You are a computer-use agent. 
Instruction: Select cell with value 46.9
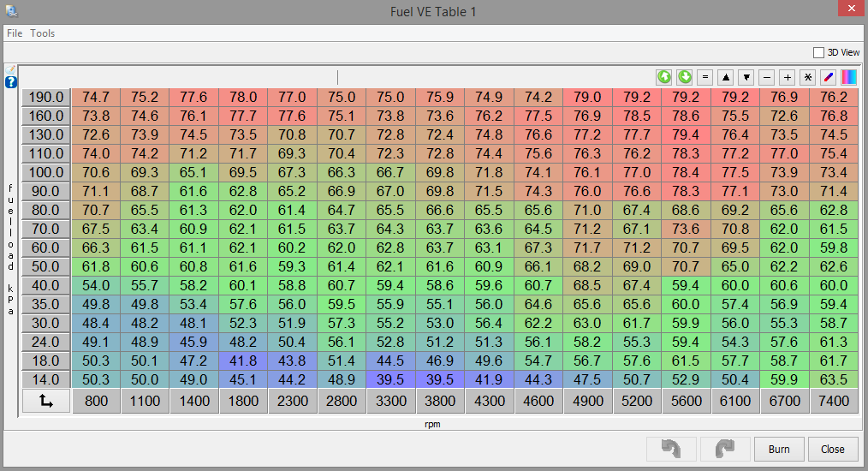tap(440, 361)
